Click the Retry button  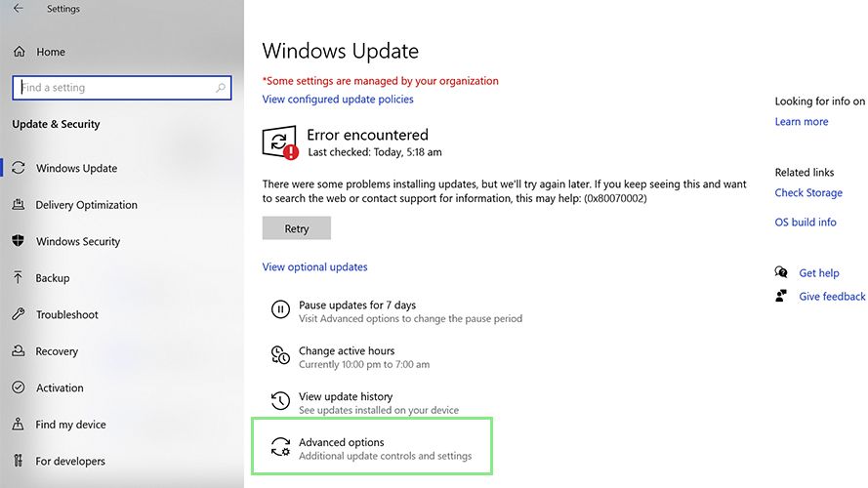[x=297, y=228]
